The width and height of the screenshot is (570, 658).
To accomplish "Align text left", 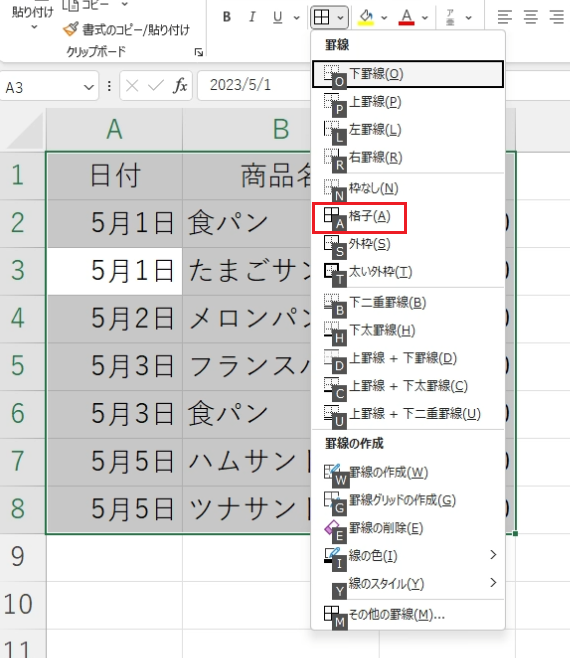I will pos(505,17).
